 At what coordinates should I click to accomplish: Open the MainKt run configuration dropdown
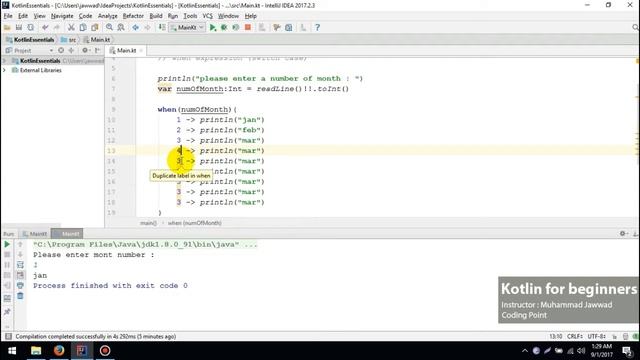[x=187, y=27]
